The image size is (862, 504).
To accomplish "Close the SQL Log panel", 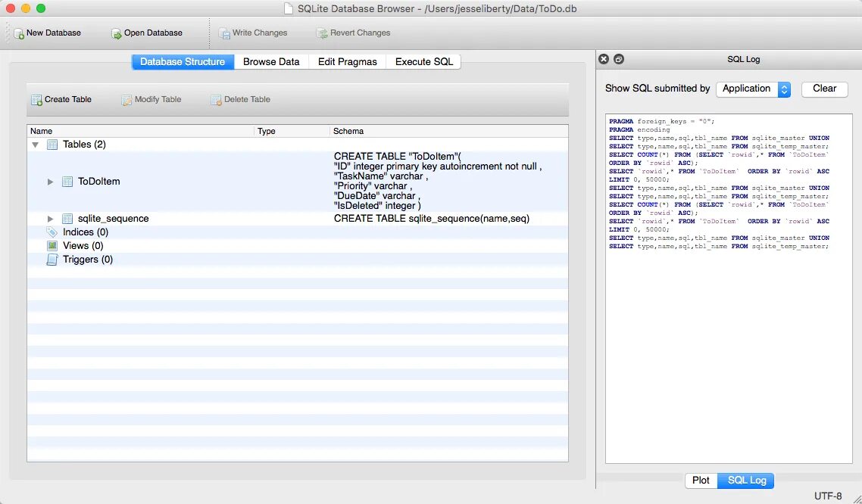I will [604, 59].
